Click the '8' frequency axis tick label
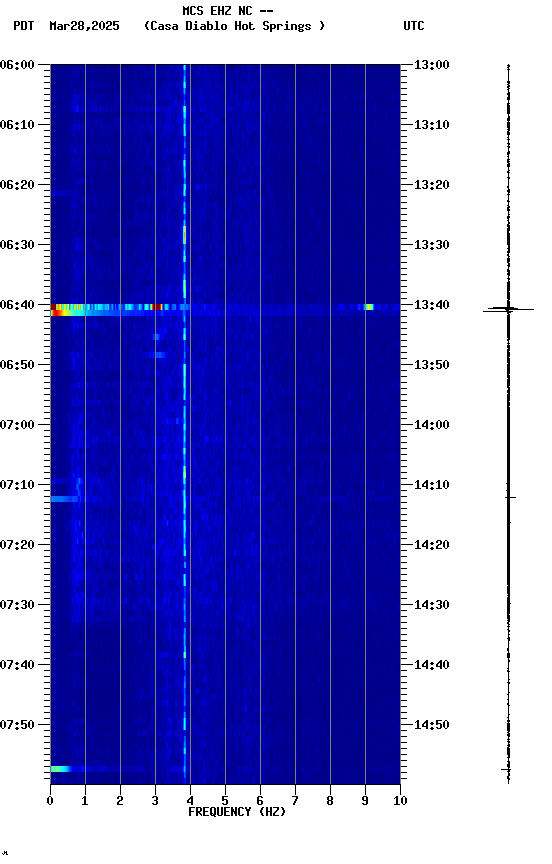Screen dimensions: 552x864 pyautogui.click(x=330, y=801)
